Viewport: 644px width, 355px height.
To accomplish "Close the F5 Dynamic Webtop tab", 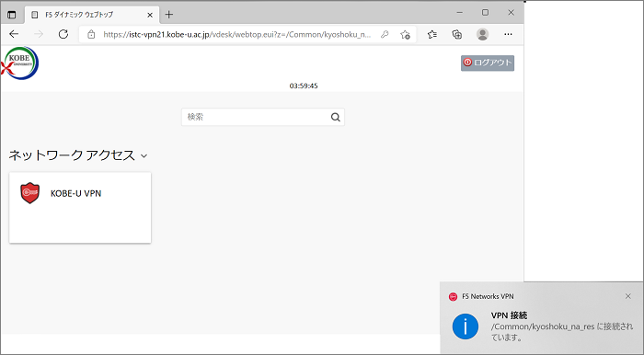I will click(150, 15).
